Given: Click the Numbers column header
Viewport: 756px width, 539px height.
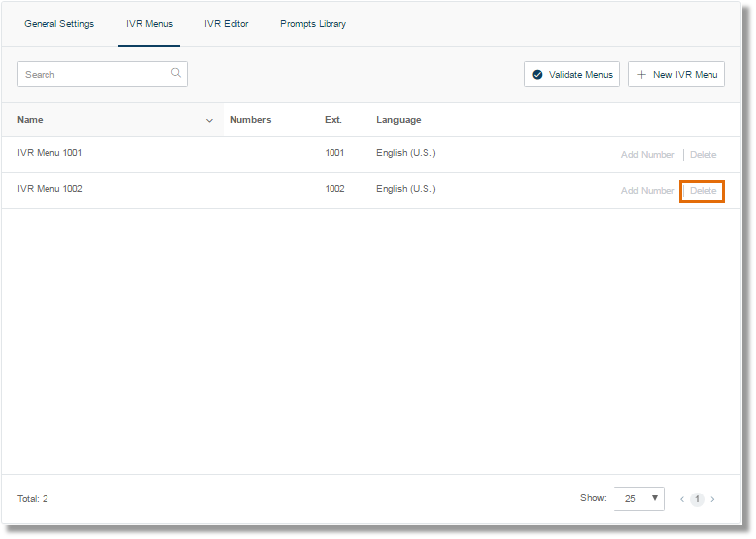Looking at the screenshot, I should click(250, 120).
